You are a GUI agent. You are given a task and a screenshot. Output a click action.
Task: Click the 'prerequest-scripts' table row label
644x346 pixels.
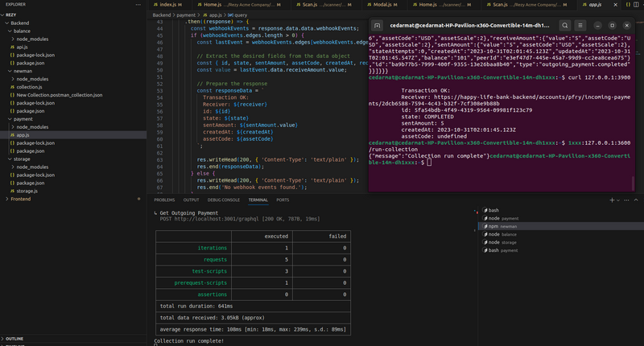(200, 282)
